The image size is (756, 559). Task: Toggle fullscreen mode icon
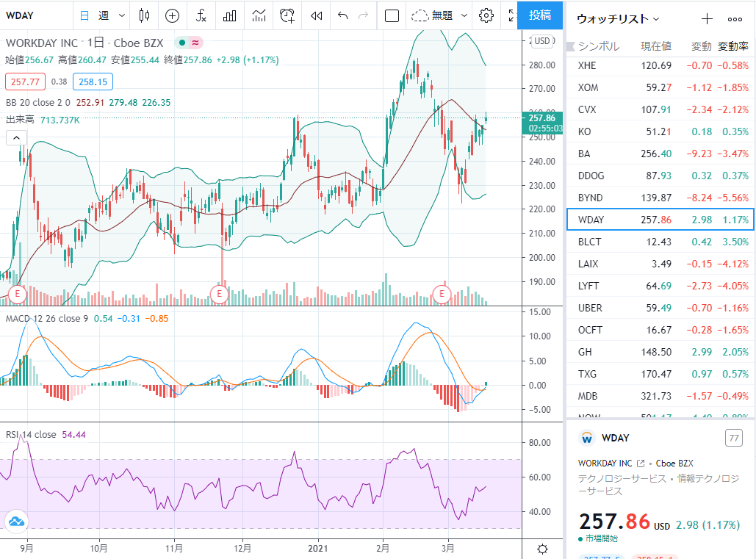pos(513,16)
